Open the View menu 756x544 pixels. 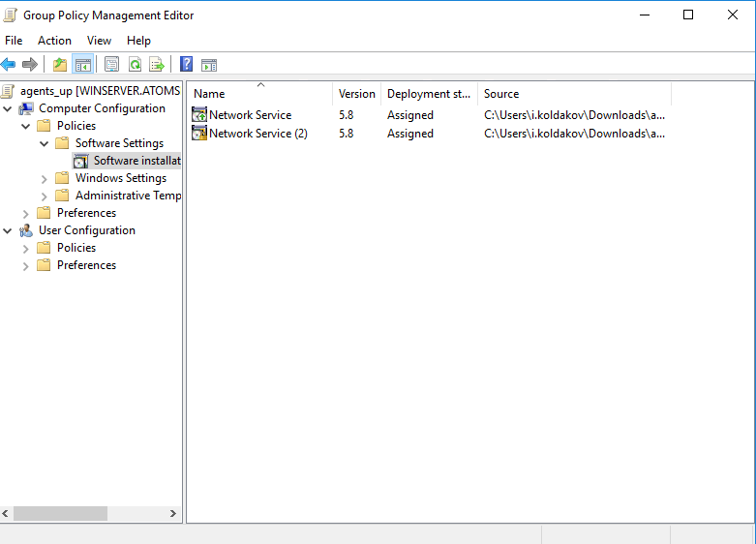99,41
